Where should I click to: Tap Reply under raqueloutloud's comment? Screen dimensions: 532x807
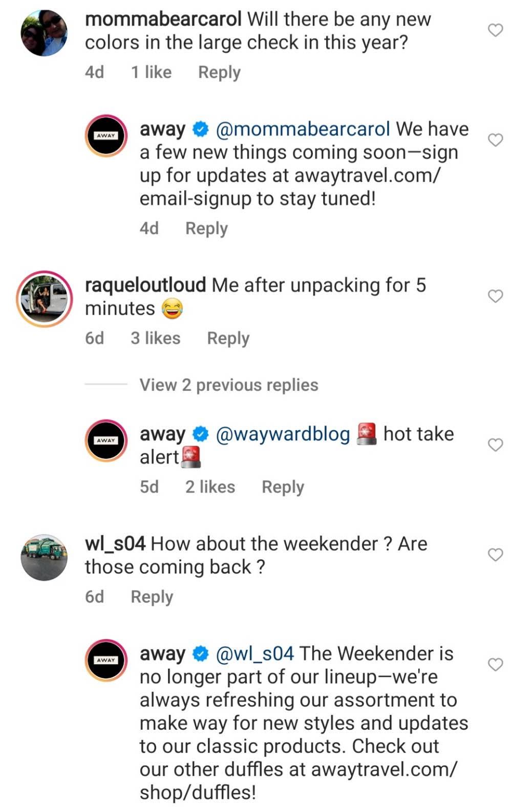(x=228, y=337)
